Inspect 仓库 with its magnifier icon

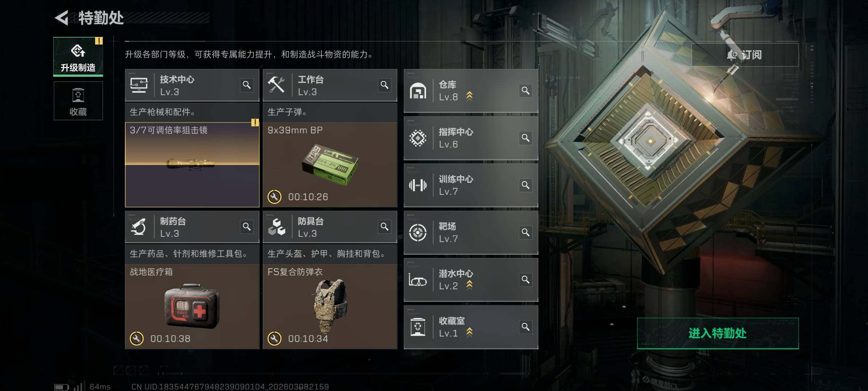click(526, 91)
